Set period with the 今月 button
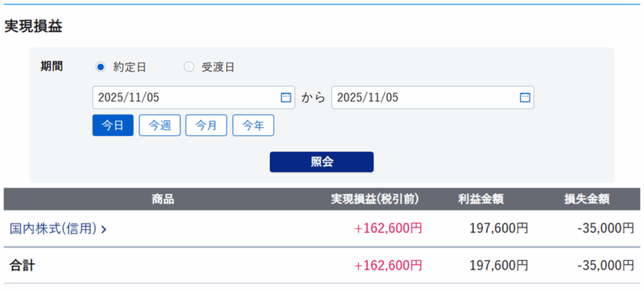The image size is (644, 291). 206,126
